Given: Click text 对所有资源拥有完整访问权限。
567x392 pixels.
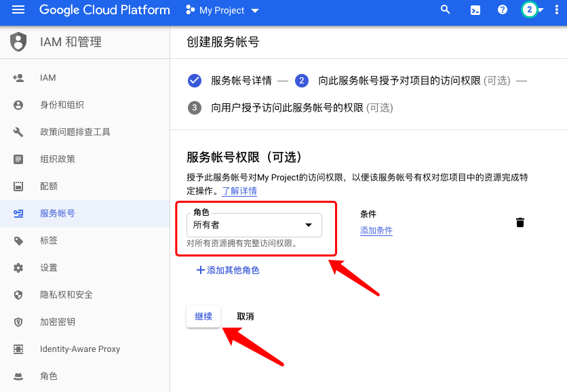Looking at the screenshot, I should click(242, 243).
